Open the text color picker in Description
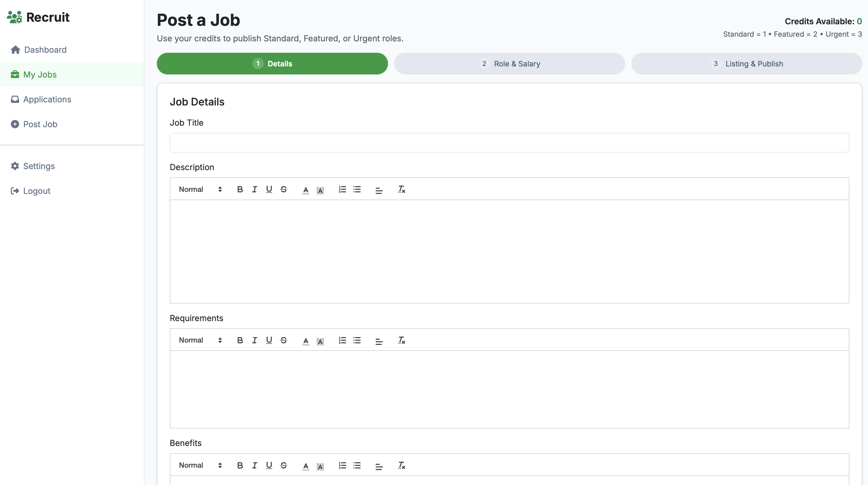Image resolution: width=868 pixels, height=485 pixels. (305, 189)
